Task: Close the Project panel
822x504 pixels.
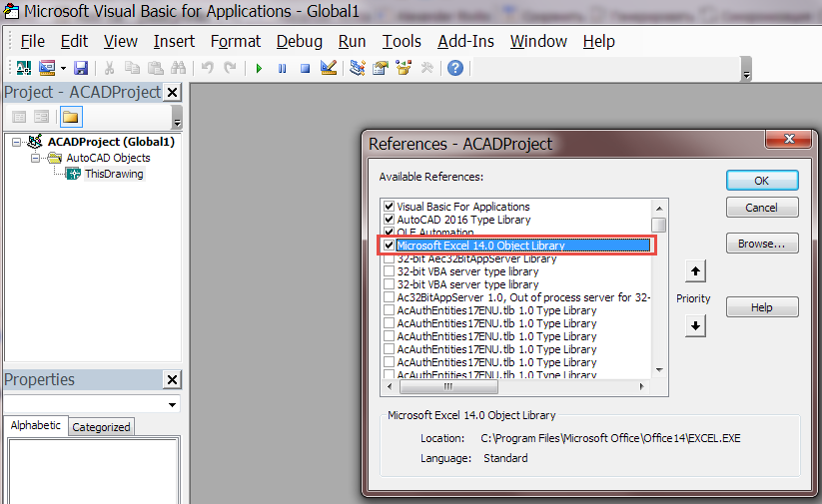Action: [x=172, y=93]
